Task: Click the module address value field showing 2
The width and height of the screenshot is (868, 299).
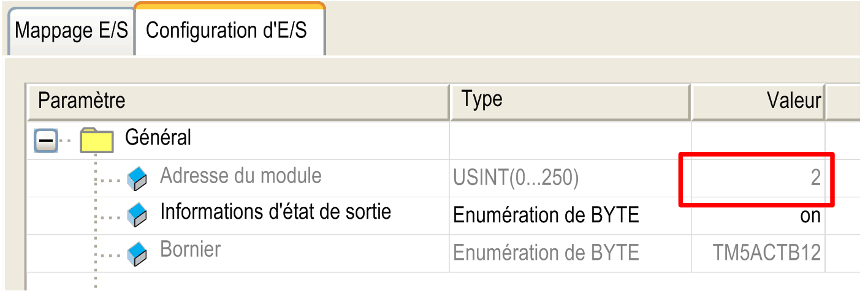Action: pyautogui.click(x=758, y=178)
